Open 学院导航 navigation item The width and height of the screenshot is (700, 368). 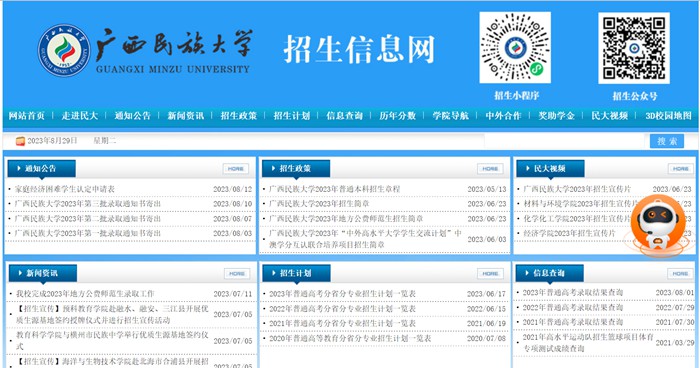point(450,116)
